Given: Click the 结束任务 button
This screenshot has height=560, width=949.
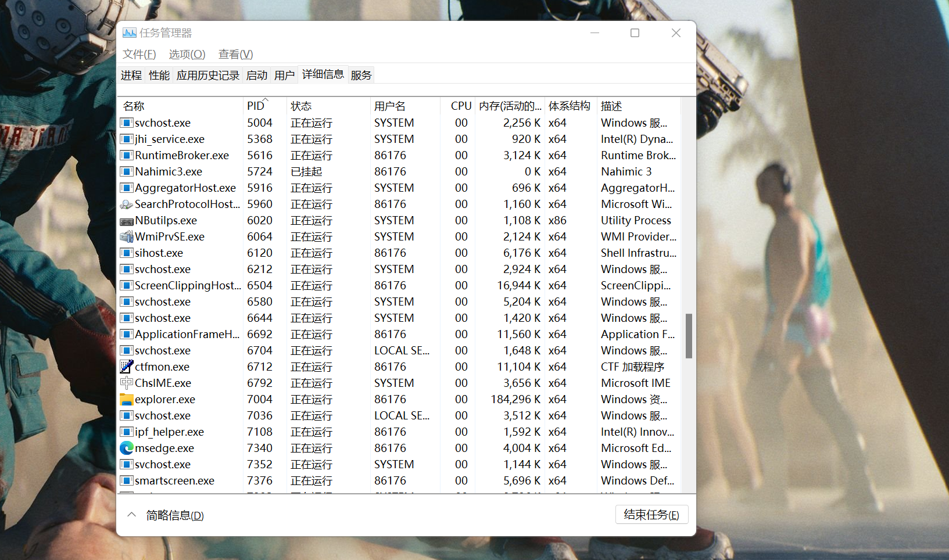Looking at the screenshot, I should pyautogui.click(x=651, y=515).
